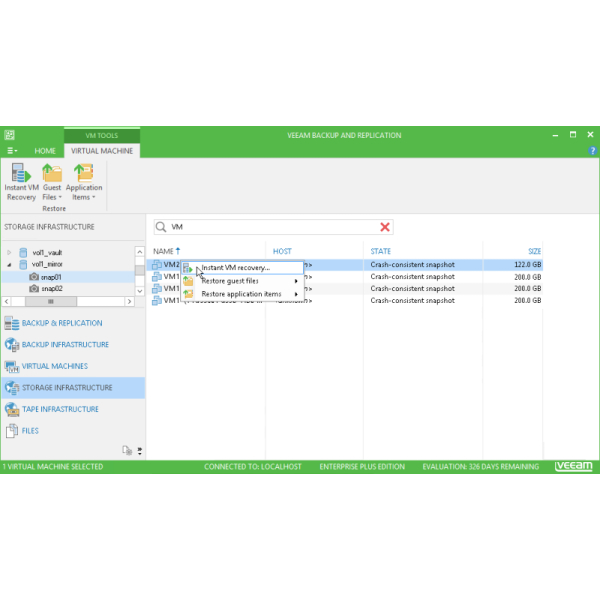Click into the VM search field
The image size is (600, 600).
pyautogui.click(x=270, y=227)
